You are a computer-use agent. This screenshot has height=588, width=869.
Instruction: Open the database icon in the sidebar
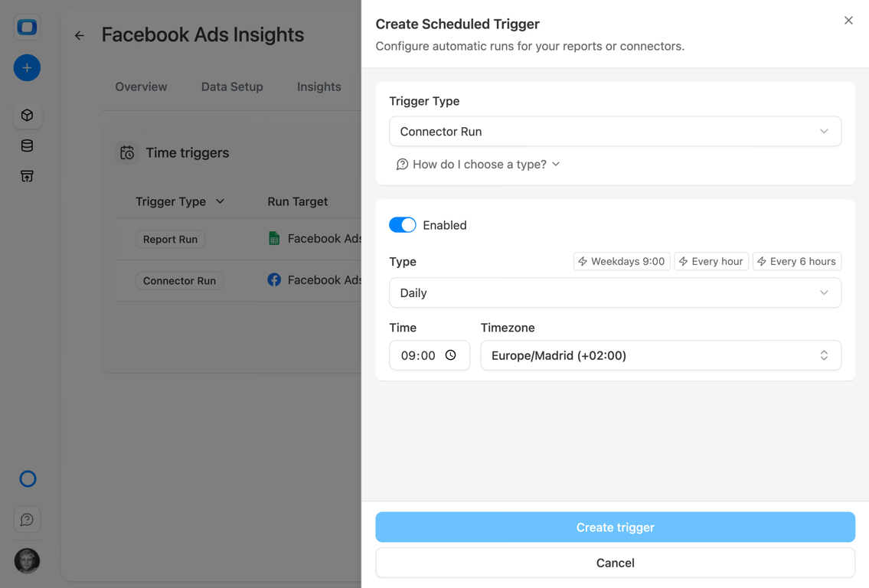pos(27,145)
